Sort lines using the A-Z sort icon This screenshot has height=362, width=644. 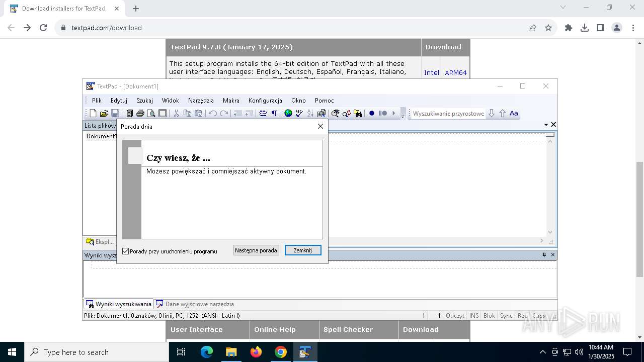(310, 113)
